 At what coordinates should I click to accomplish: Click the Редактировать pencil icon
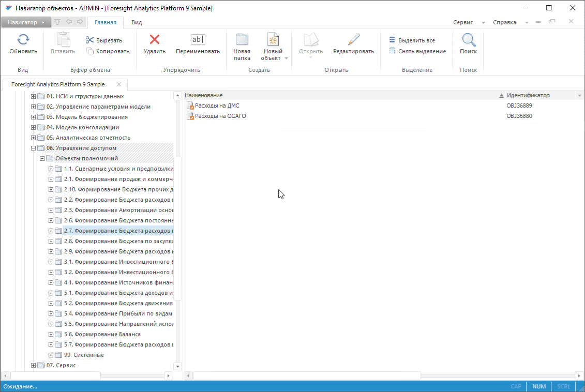tap(353, 40)
